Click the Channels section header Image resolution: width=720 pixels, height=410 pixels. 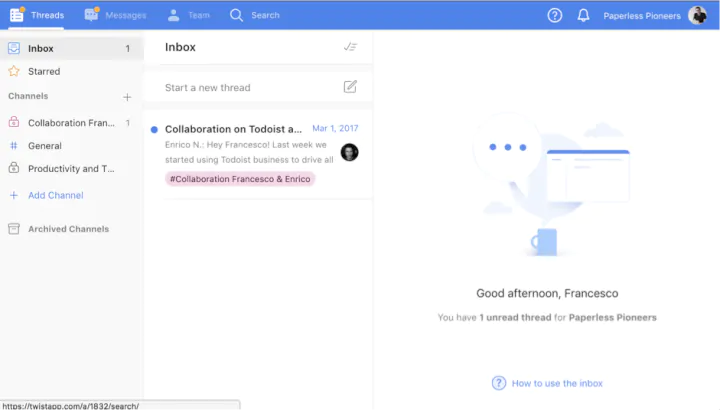click(x=28, y=96)
